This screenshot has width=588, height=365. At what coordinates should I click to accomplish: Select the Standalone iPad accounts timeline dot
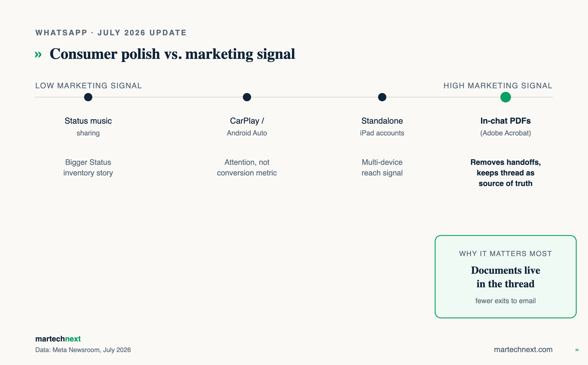(382, 97)
